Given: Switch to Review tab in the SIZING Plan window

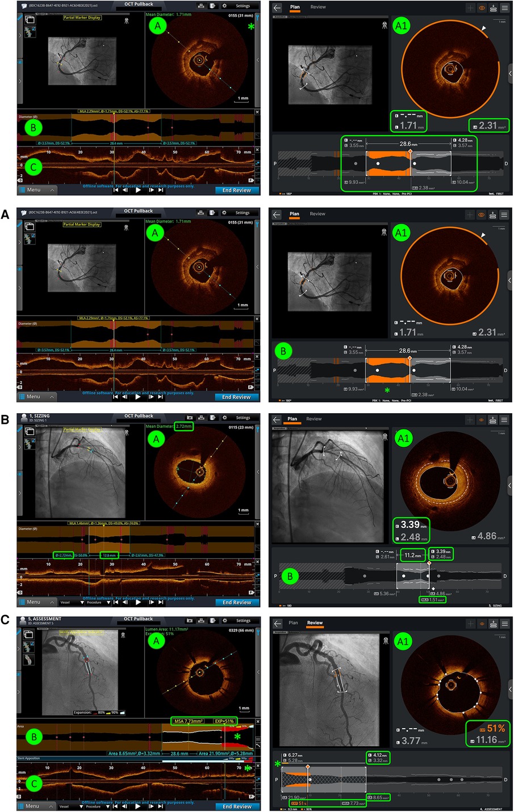Looking at the screenshot, I should [x=314, y=419].
